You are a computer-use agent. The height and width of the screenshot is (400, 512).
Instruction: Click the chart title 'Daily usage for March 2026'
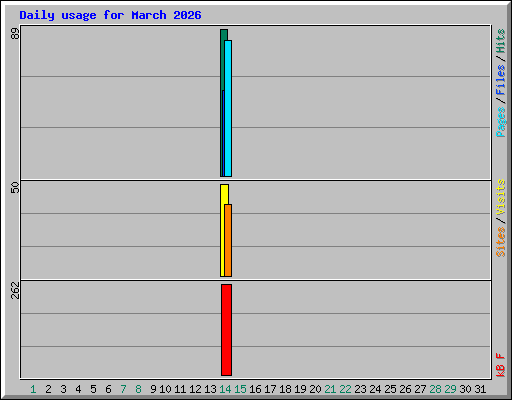(x=110, y=15)
